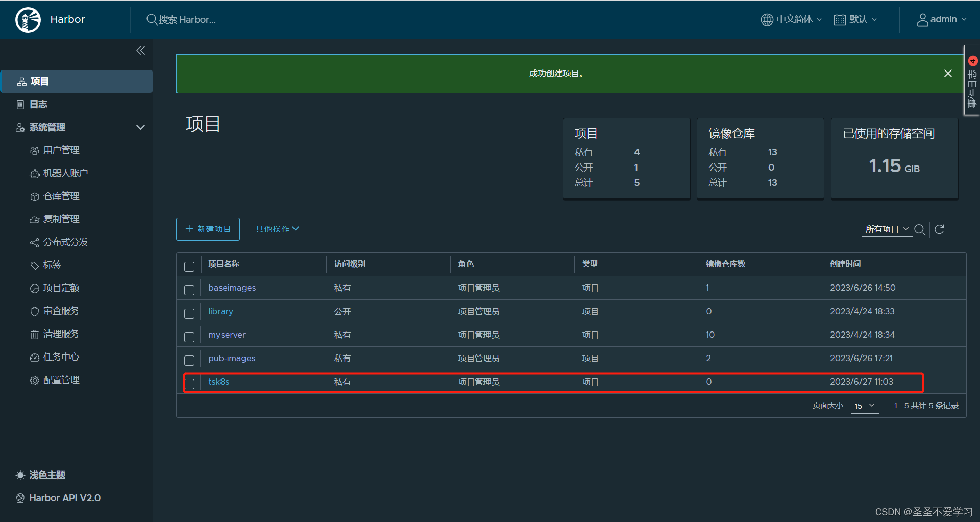This screenshot has height=522, width=980.
Task: Sort by 创建时间 column header
Action: point(845,264)
